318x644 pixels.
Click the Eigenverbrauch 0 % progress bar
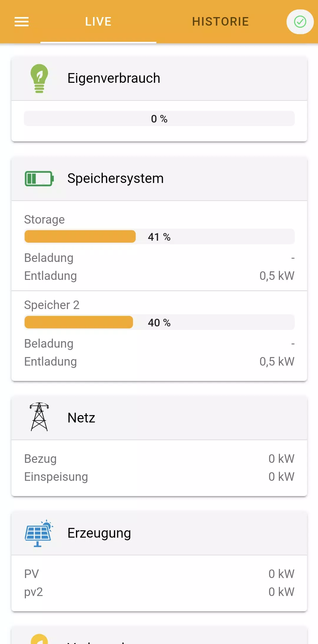[159, 118]
